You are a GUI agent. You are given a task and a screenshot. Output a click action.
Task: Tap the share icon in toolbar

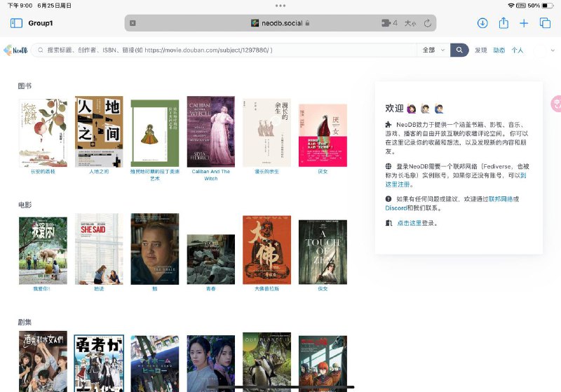(x=503, y=23)
